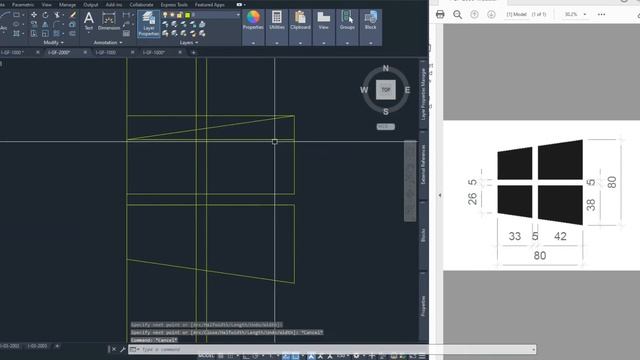
Task: Click the yellow layer color swatch
Action: (x=188, y=15)
